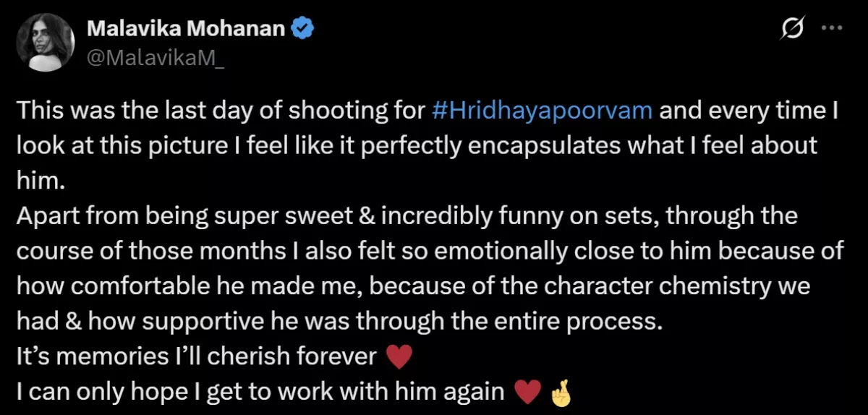
Task: Click the line starting 'had & how supportive'
Action: (339, 320)
